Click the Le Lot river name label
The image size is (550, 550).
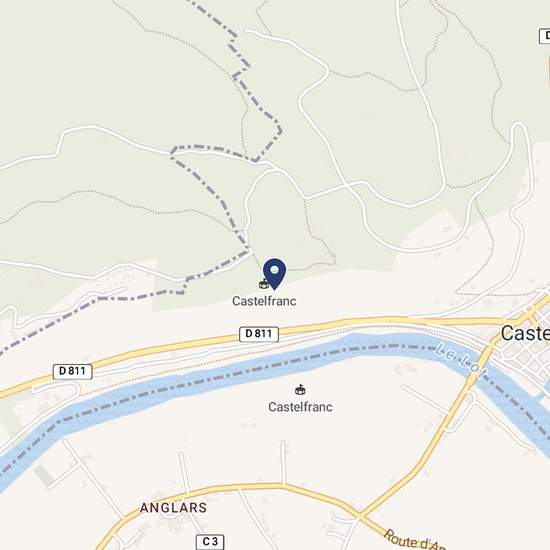pyautogui.click(x=461, y=362)
